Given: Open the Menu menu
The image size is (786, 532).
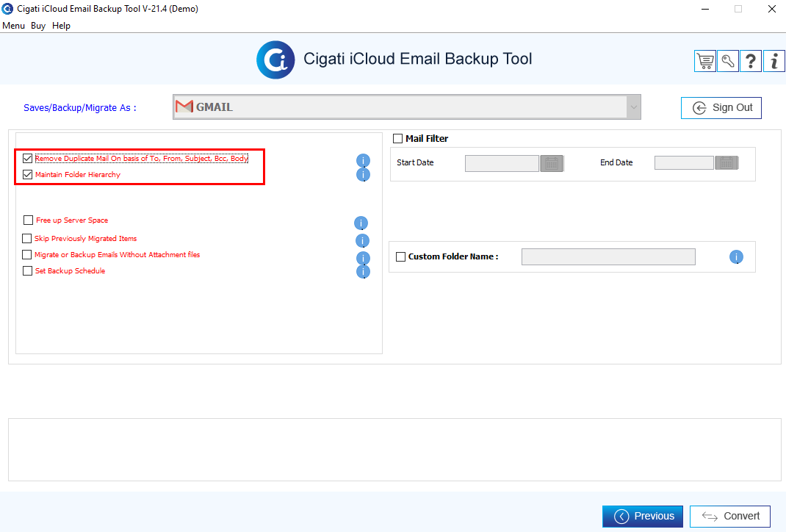Looking at the screenshot, I should [13, 26].
